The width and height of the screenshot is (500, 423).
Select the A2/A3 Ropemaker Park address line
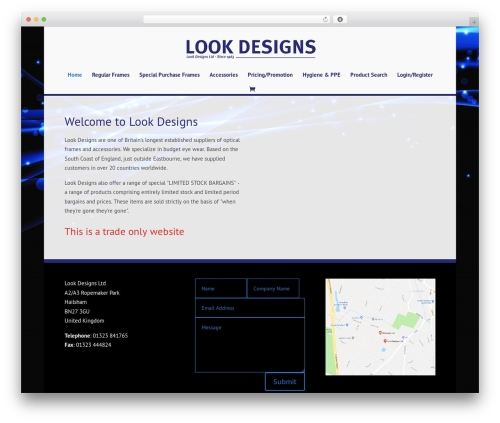92,293
